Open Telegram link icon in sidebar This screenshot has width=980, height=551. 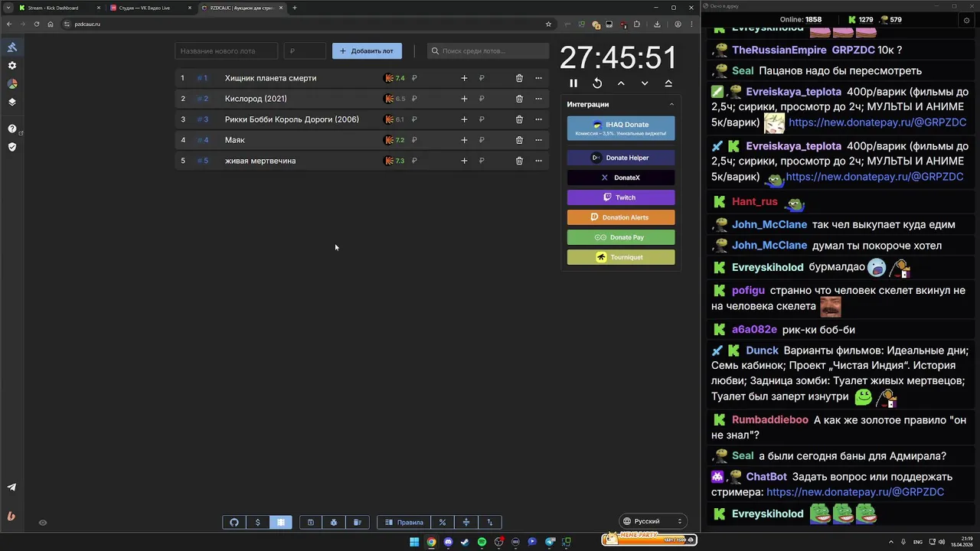(x=11, y=487)
